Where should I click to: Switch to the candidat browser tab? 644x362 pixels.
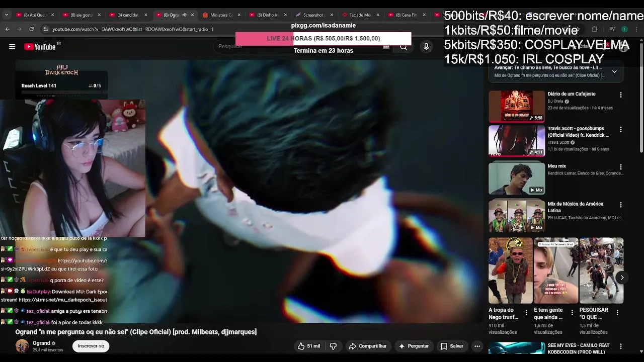tap(128, 15)
